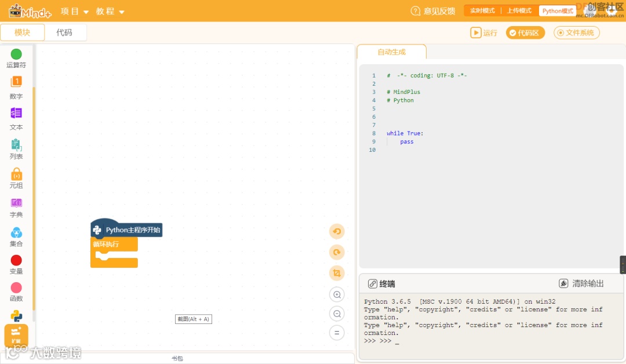The image size is (626, 364).
Task: Switch to 实时模式 (real-time mode)
Action: pyautogui.click(x=482, y=11)
